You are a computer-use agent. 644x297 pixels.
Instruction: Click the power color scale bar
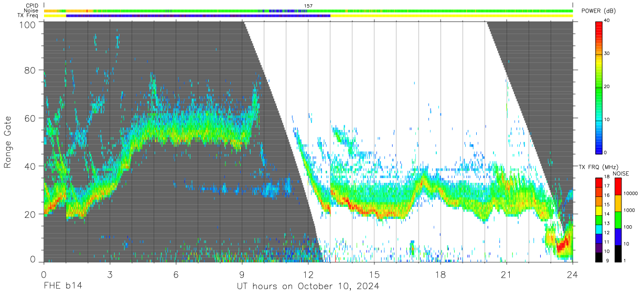click(598, 87)
